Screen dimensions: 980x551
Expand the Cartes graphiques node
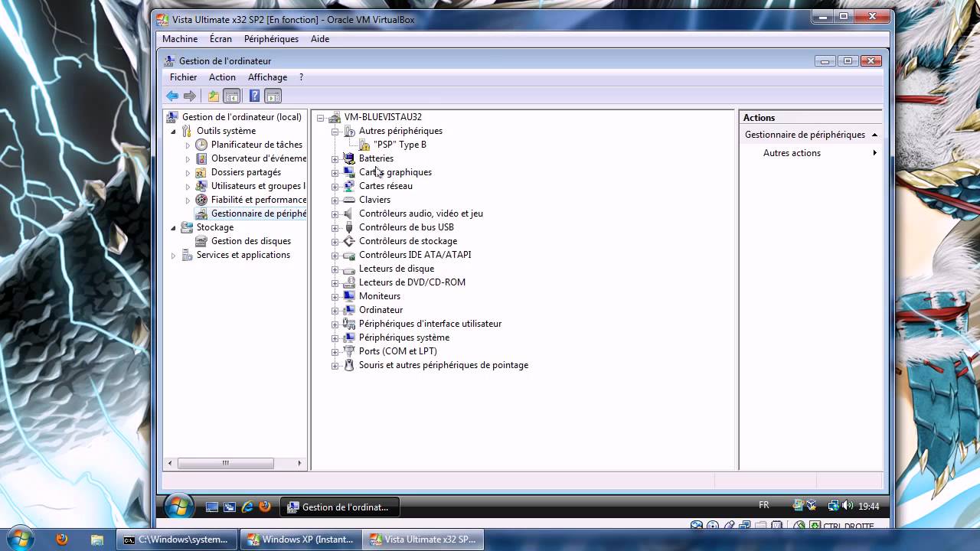coord(335,172)
